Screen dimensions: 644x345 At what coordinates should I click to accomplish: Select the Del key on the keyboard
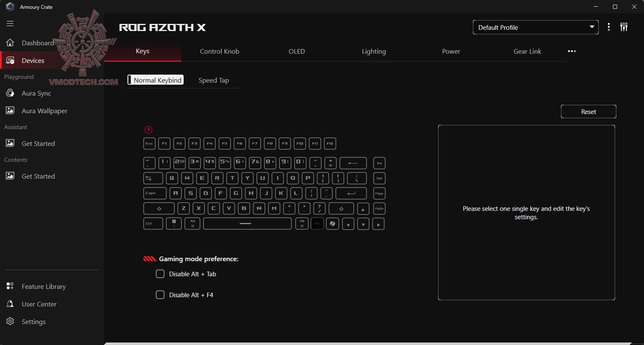[379, 178]
